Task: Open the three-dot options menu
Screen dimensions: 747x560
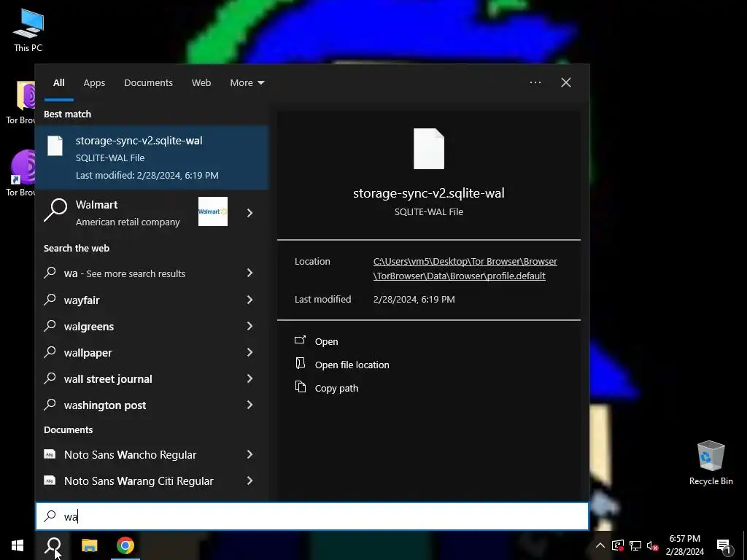Action: (535, 82)
